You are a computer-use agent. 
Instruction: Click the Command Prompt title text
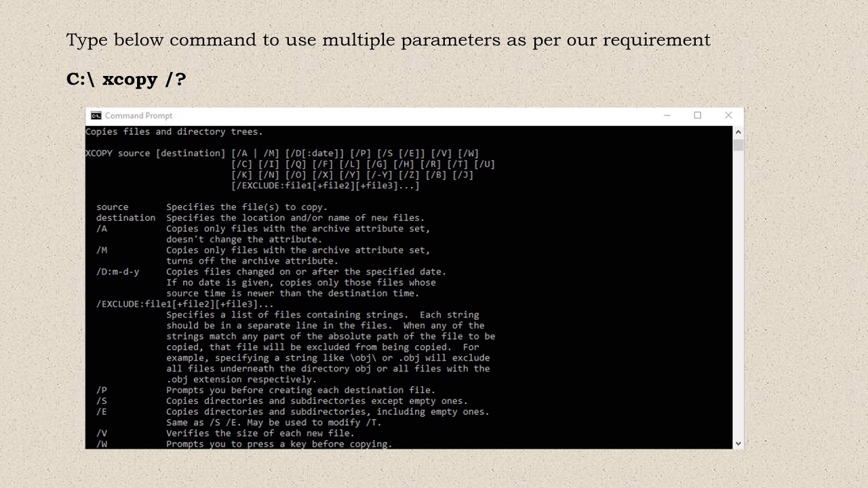(139, 116)
